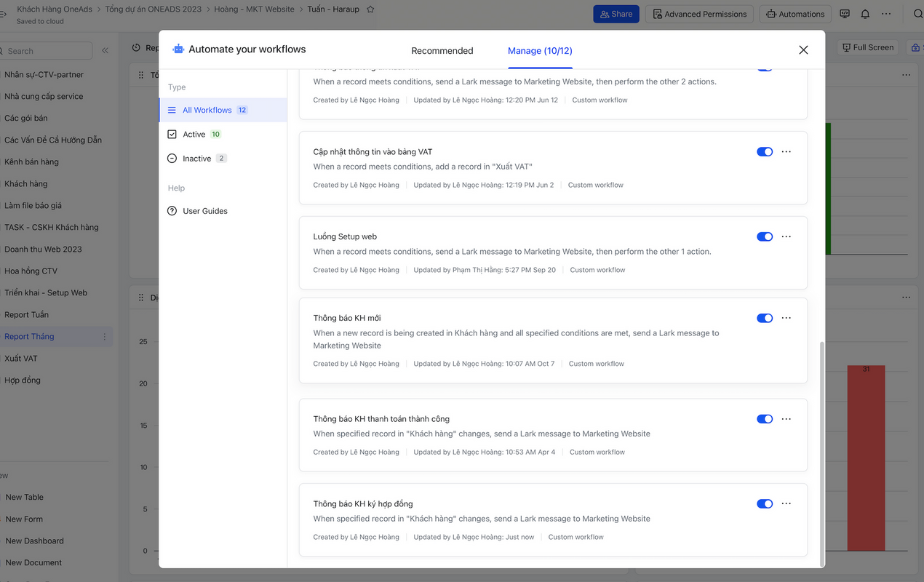
Task: Click the Hoàng - MKT Website breadcrumb
Action: pos(255,9)
